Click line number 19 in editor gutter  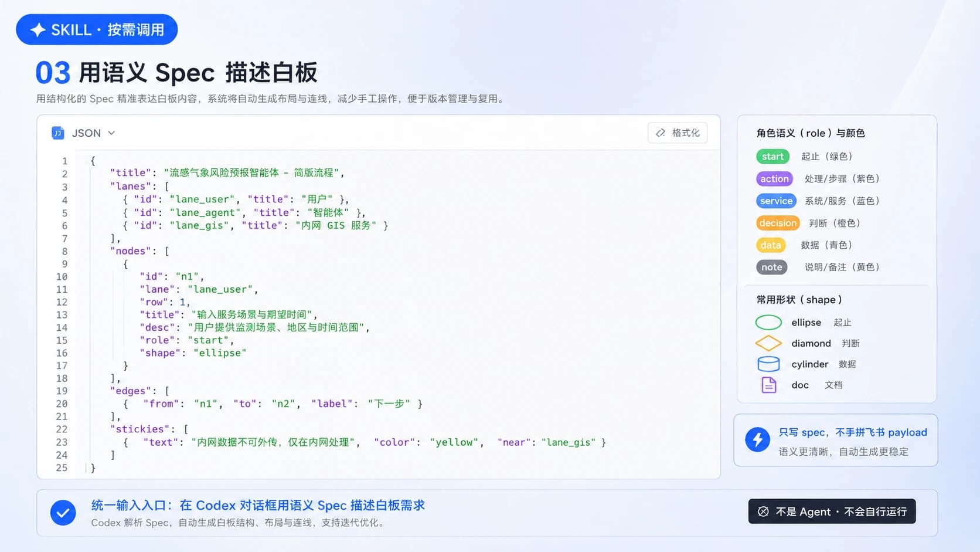tap(62, 391)
